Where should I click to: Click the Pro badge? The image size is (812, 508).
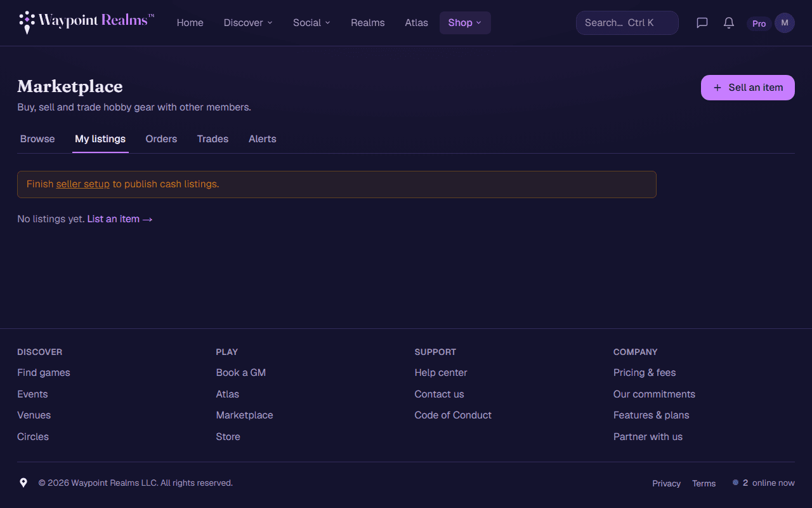point(759,23)
